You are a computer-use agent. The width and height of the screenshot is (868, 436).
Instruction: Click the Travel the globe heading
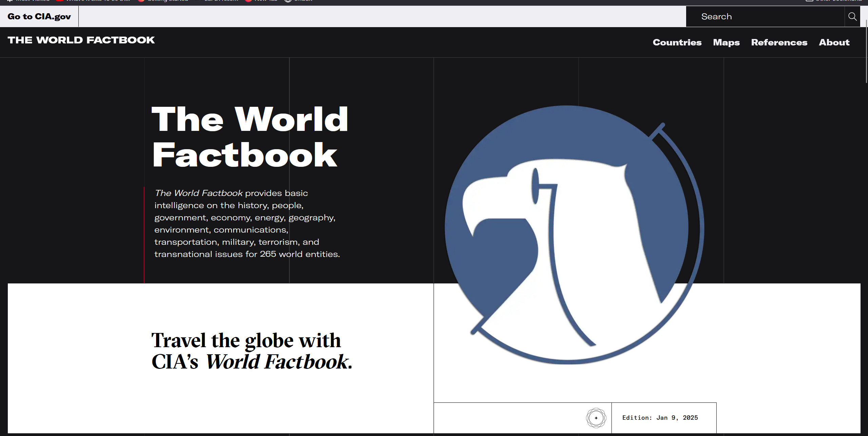tap(246, 340)
